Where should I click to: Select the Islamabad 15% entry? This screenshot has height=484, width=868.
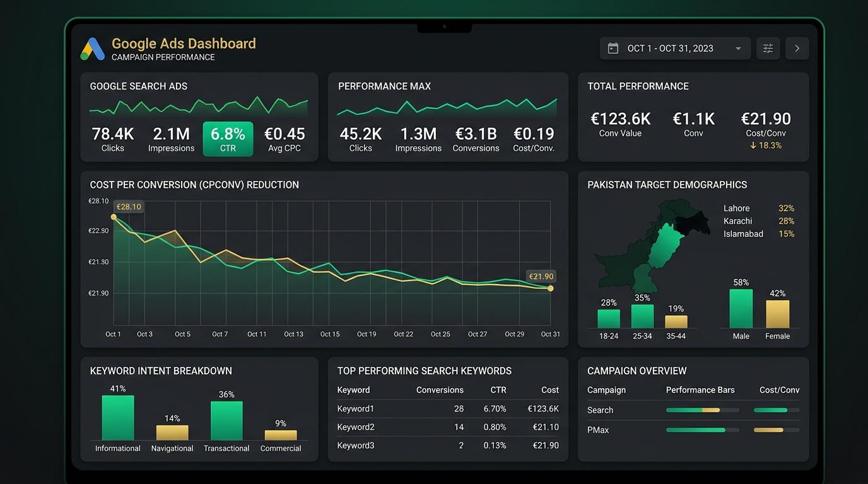[759, 234]
